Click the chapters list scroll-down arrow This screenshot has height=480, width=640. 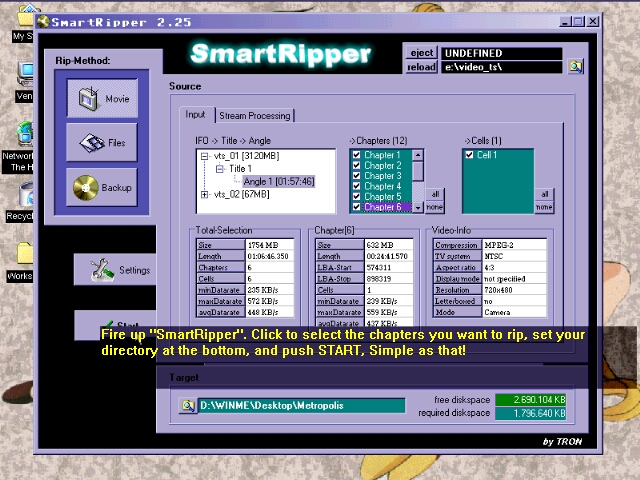pyautogui.click(x=418, y=207)
